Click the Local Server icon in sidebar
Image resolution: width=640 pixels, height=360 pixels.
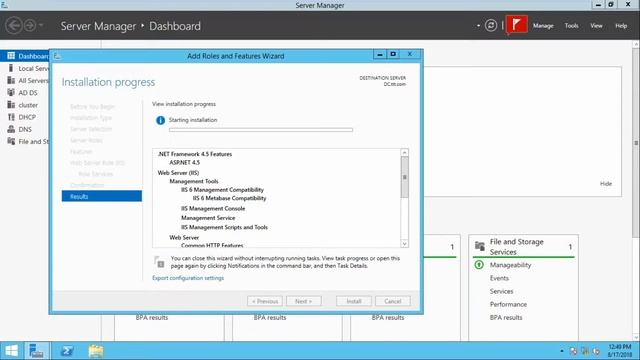coord(11,68)
